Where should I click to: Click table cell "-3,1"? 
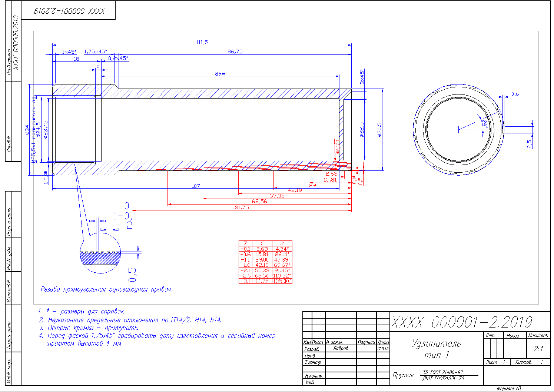[x=245, y=281]
